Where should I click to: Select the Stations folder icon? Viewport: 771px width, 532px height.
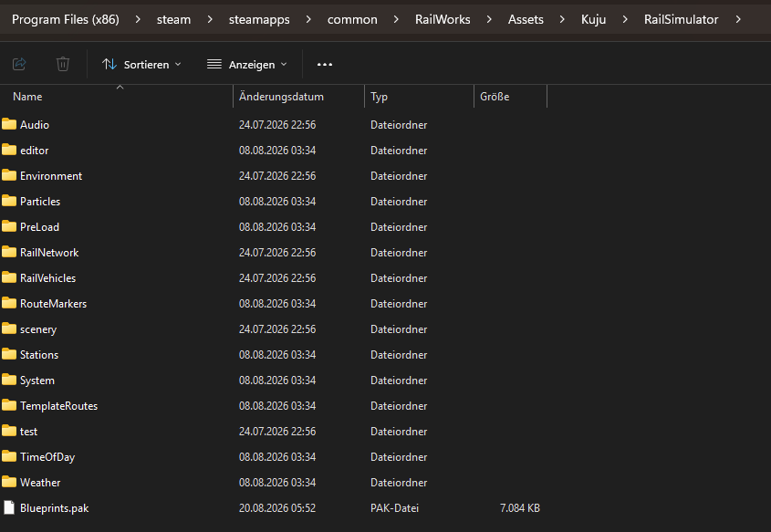pos(9,354)
